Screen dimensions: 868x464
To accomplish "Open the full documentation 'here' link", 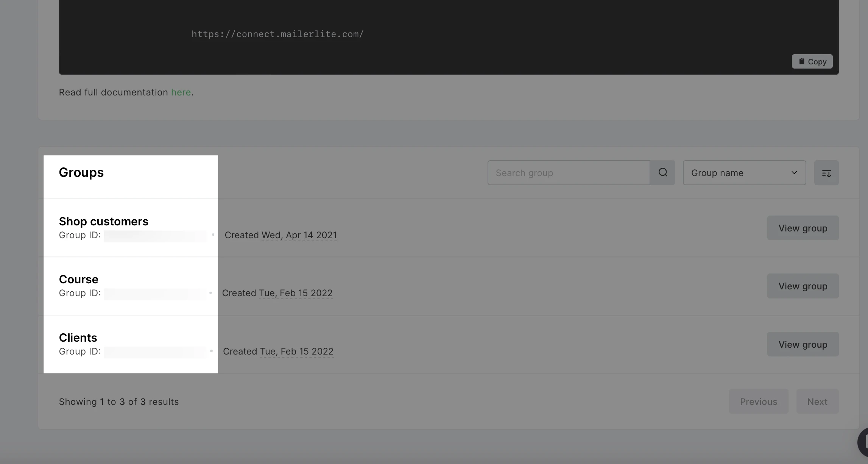I will [x=181, y=92].
